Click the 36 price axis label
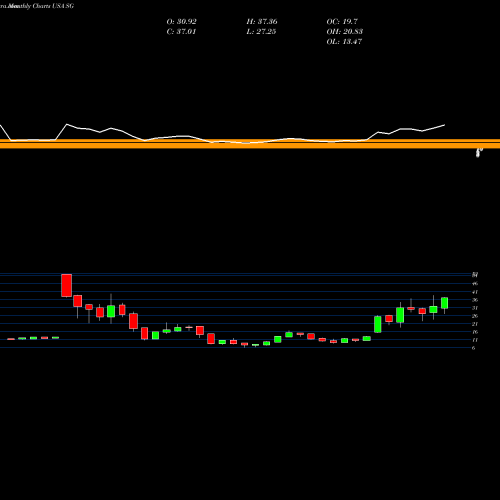This screenshot has width=500, height=500. 475,300
